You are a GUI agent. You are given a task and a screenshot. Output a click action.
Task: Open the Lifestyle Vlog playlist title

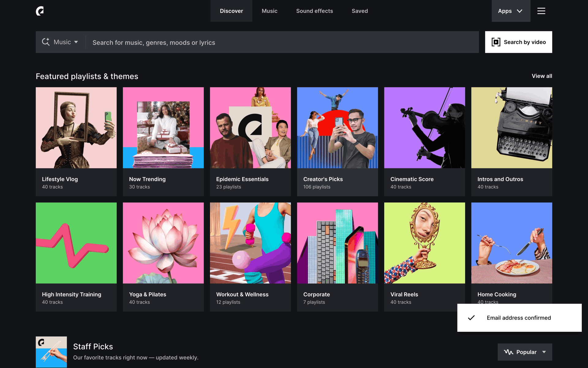(60, 179)
